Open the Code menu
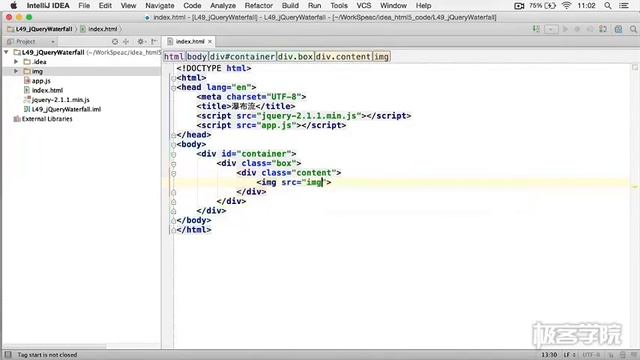Viewport: 640px width, 360px height. (x=192, y=6)
